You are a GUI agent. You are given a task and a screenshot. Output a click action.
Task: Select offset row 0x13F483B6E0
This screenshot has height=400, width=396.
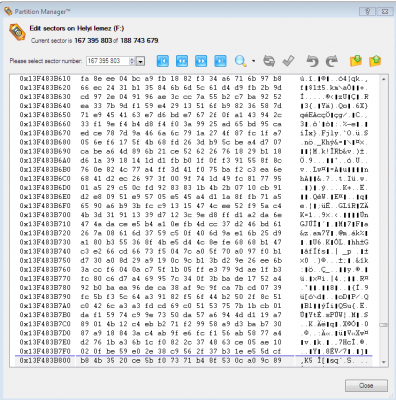tap(45, 197)
